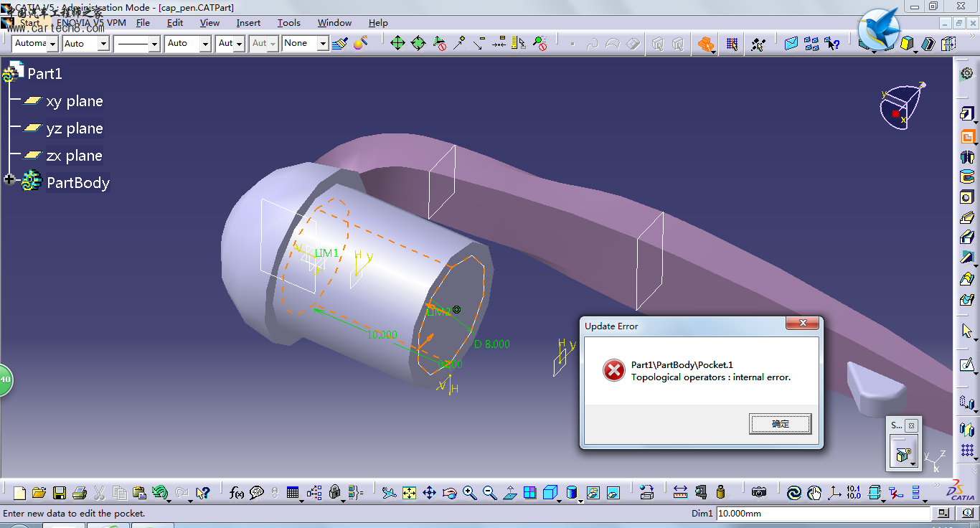The image size is (980, 528).
Task: Select the Fit All In icon
Action: click(x=409, y=493)
